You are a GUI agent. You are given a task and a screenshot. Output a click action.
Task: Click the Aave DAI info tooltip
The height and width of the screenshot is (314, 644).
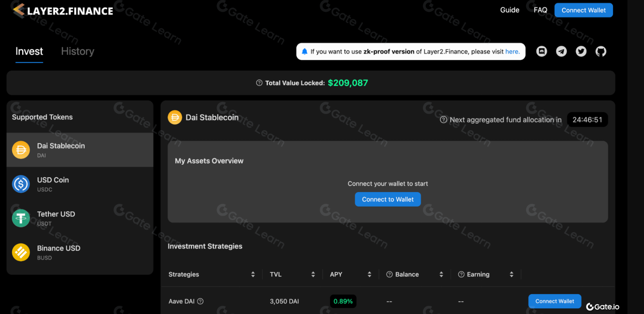[x=201, y=301]
